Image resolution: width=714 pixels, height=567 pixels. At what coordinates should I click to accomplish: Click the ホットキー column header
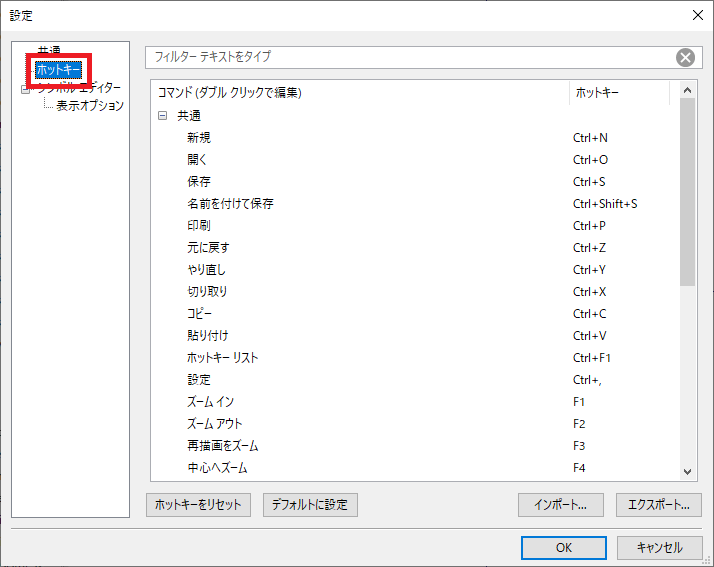pos(618,93)
